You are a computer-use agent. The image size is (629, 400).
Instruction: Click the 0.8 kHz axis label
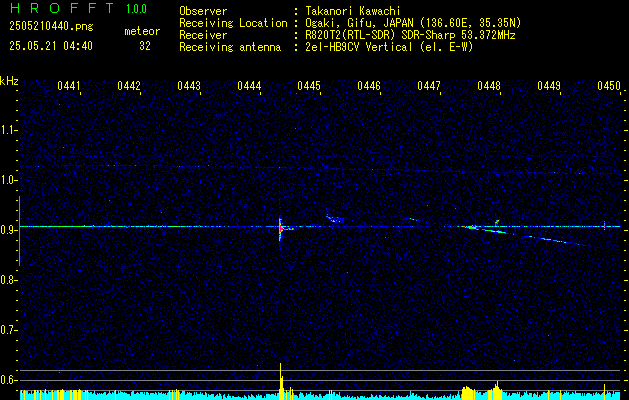(8, 280)
